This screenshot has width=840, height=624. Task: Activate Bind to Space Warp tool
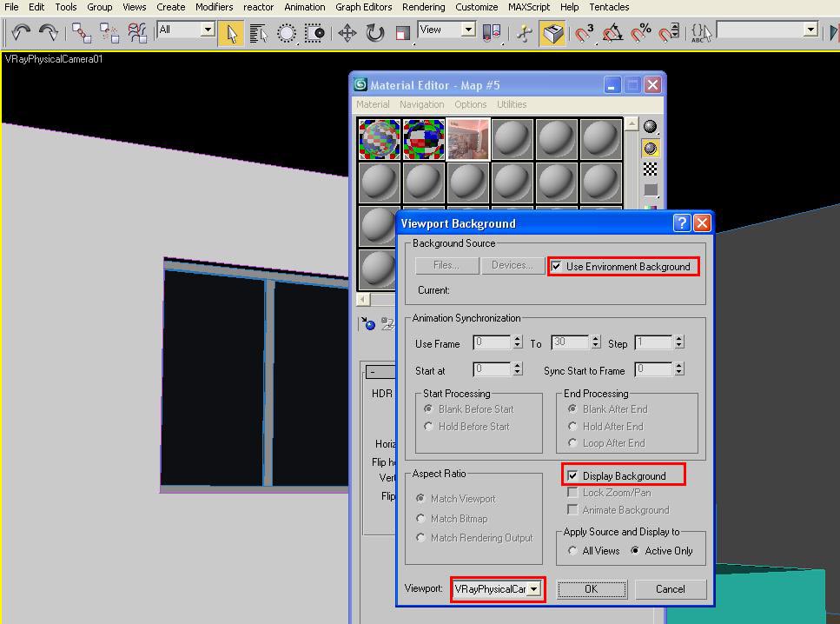coord(137,33)
